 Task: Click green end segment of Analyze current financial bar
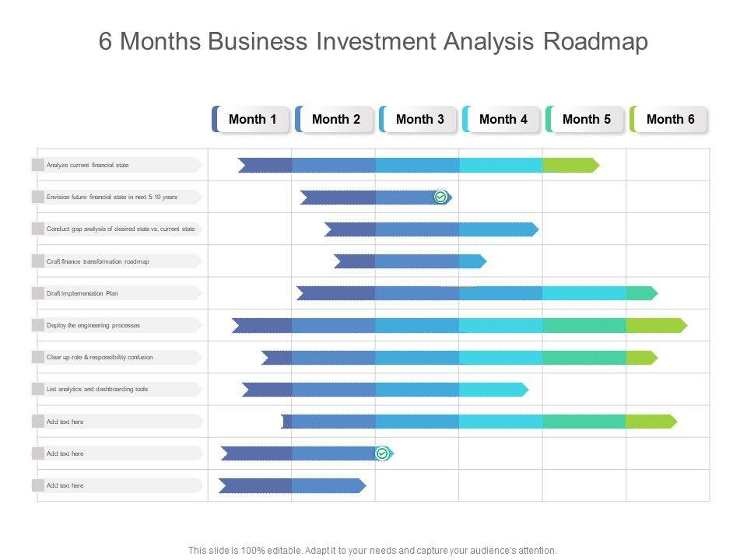click(x=570, y=165)
